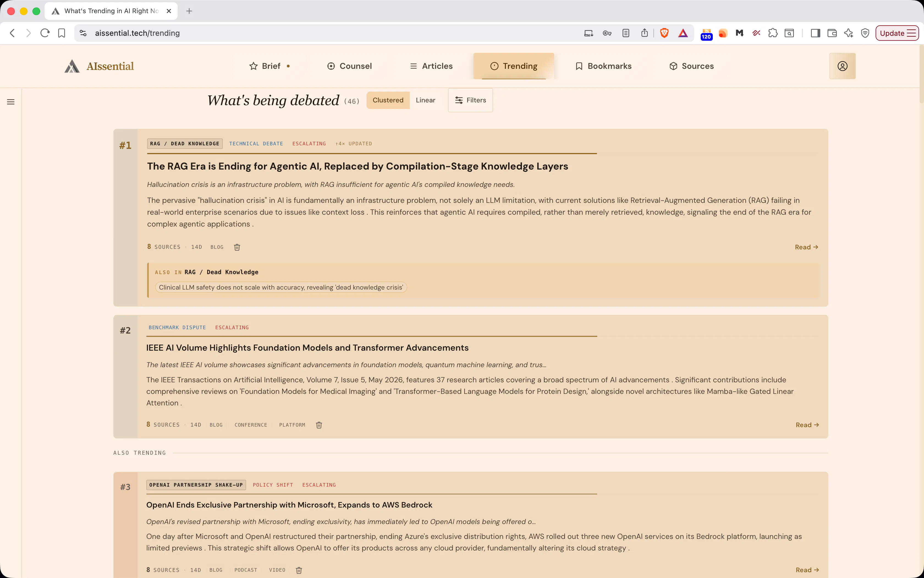This screenshot has width=924, height=578.
Task: Open the user profile icon
Action: click(x=842, y=66)
